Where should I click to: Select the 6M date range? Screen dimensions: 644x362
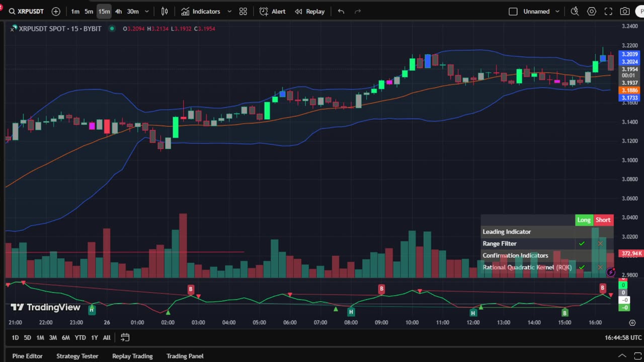66,337
